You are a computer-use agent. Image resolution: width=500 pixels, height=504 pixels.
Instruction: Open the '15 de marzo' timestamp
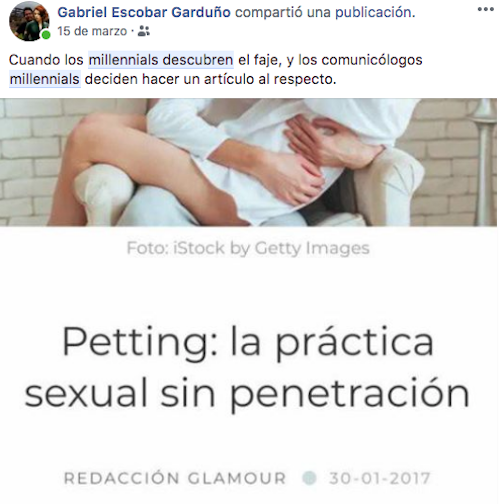tap(92, 31)
